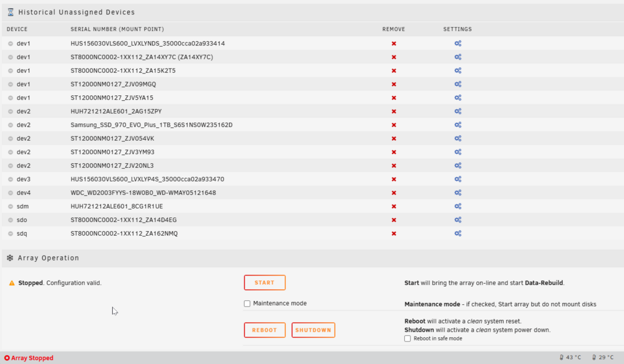Click the Historical Unassigned Devices hourglass icon
The image size is (624, 364).
pos(11,12)
